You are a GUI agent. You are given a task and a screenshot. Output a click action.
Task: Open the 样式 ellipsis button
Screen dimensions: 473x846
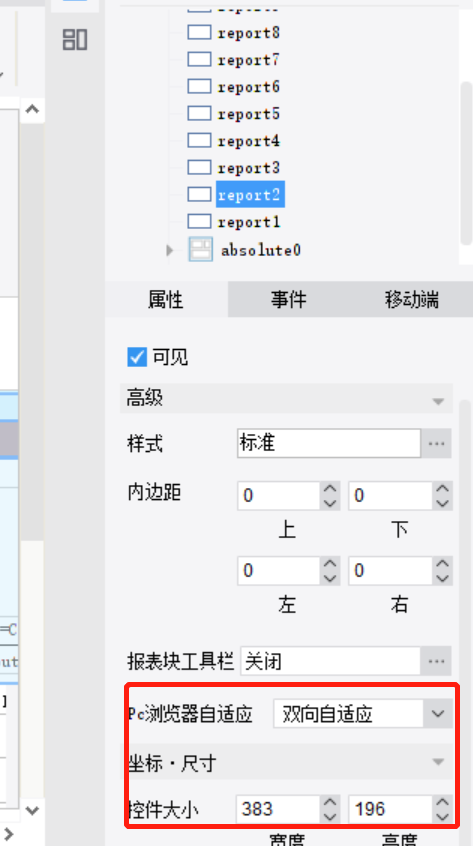pos(436,444)
